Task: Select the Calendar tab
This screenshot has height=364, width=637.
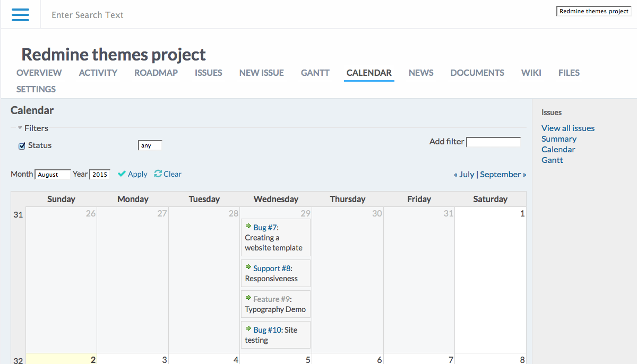Action: pyautogui.click(x=369, y=73)
